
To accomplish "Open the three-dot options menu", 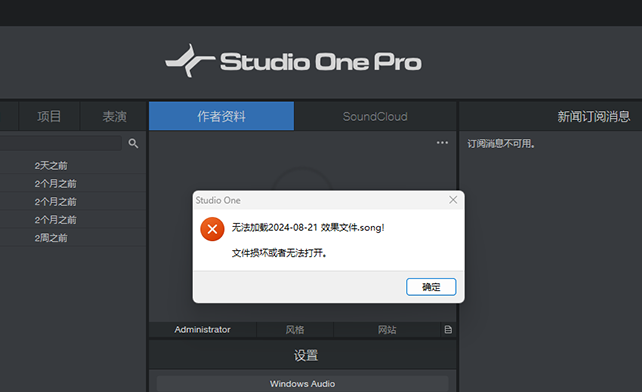I will pos(442,143).
